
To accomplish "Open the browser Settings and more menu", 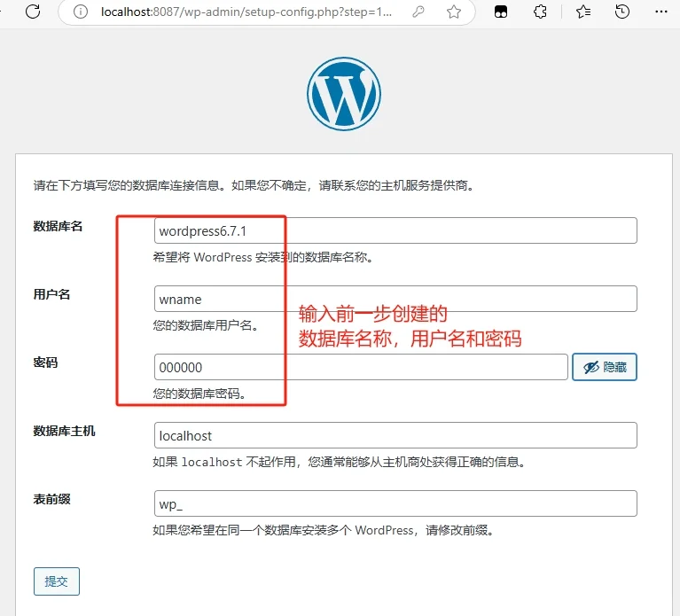I will point(661,12).
